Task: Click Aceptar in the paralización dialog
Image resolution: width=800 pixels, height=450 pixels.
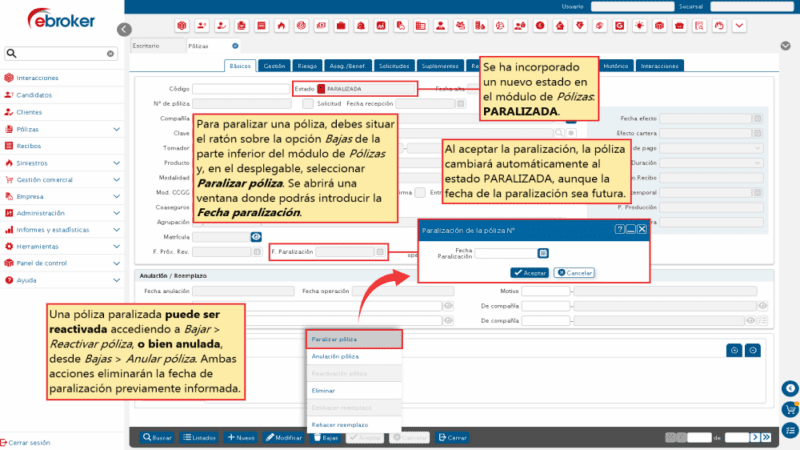Action: pos(529,272)
